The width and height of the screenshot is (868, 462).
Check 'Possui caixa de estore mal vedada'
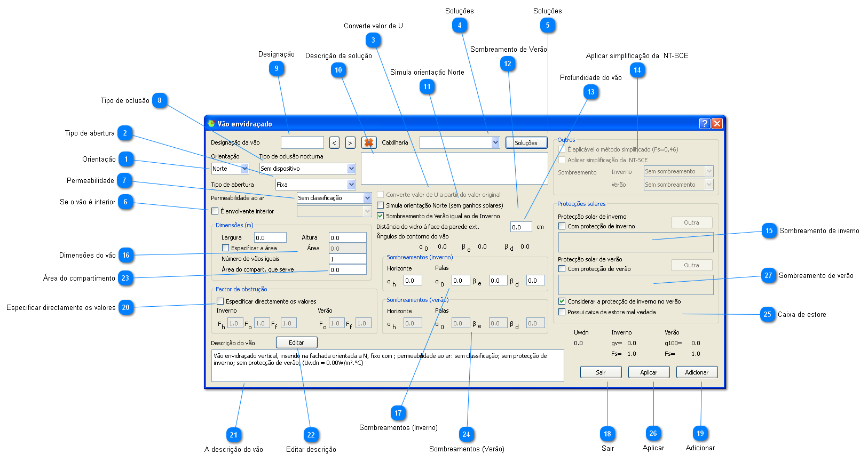point(562,312)
